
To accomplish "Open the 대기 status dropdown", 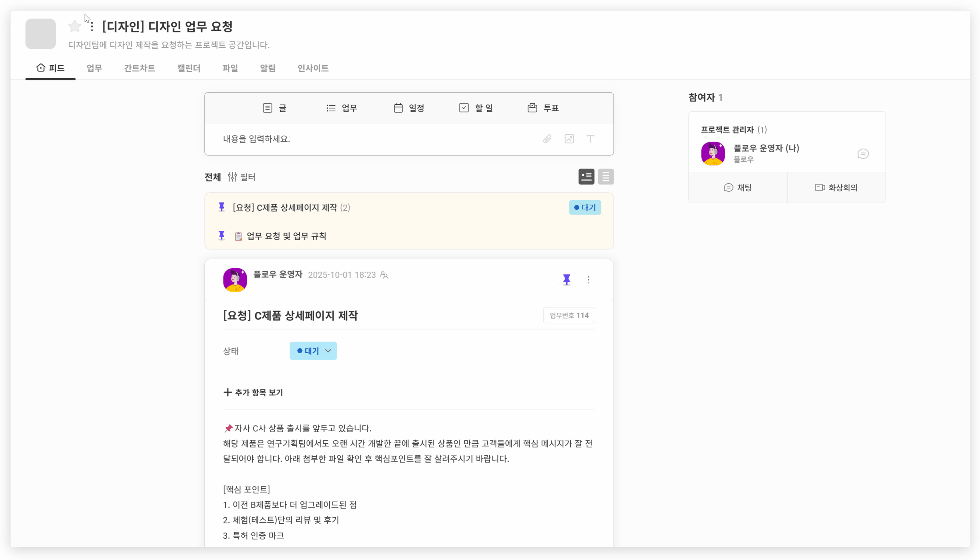I will tap(313, 351).
